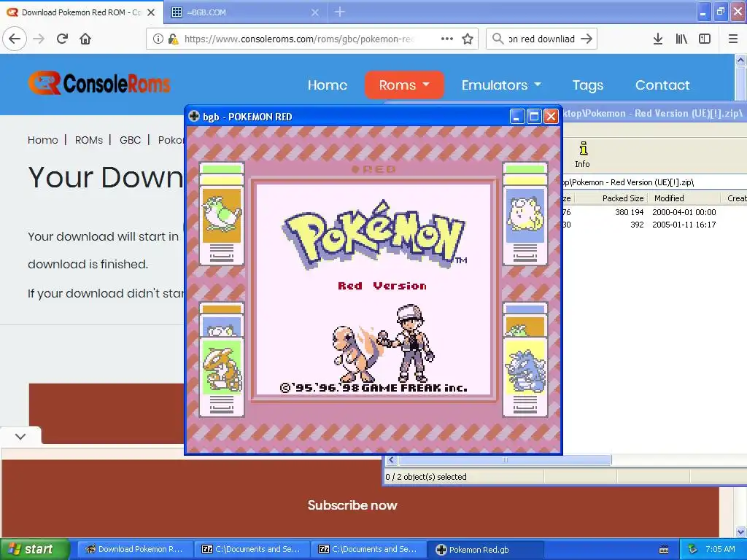
Task: Click the 7-Zip horizontal scrollbar thumb
Action: (x=505, y=460)
